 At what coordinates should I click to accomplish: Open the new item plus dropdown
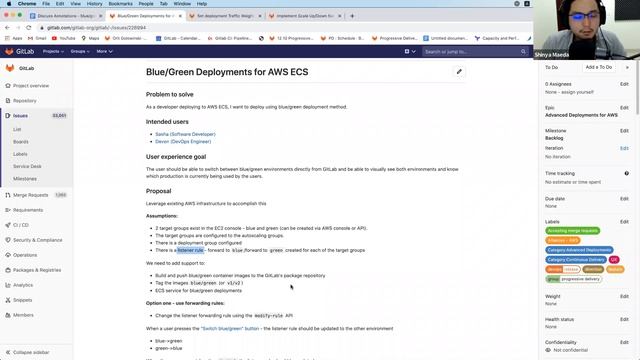(x=410, y=51)
